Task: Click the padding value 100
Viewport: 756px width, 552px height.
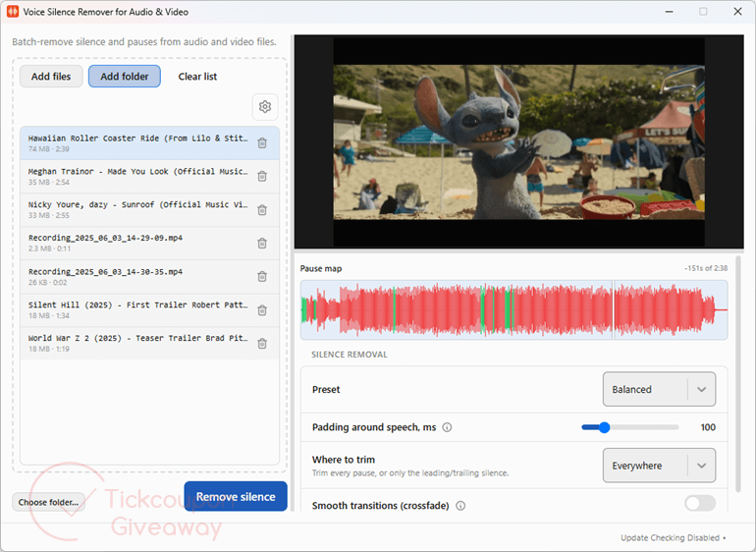Action: pyautogui.click(x=708, y=427)
